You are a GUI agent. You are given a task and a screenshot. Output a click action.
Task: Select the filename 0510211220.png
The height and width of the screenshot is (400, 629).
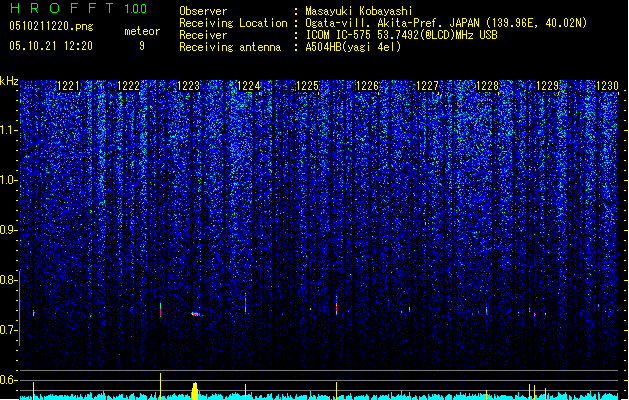pyautogui.click(x=51, y=26)
